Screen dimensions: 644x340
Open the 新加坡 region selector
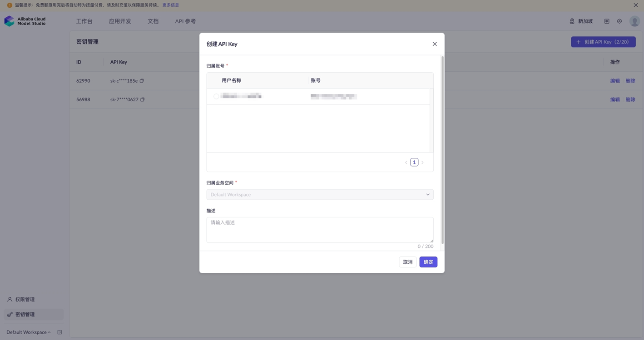pyautogui.click(x=581, y=21)
